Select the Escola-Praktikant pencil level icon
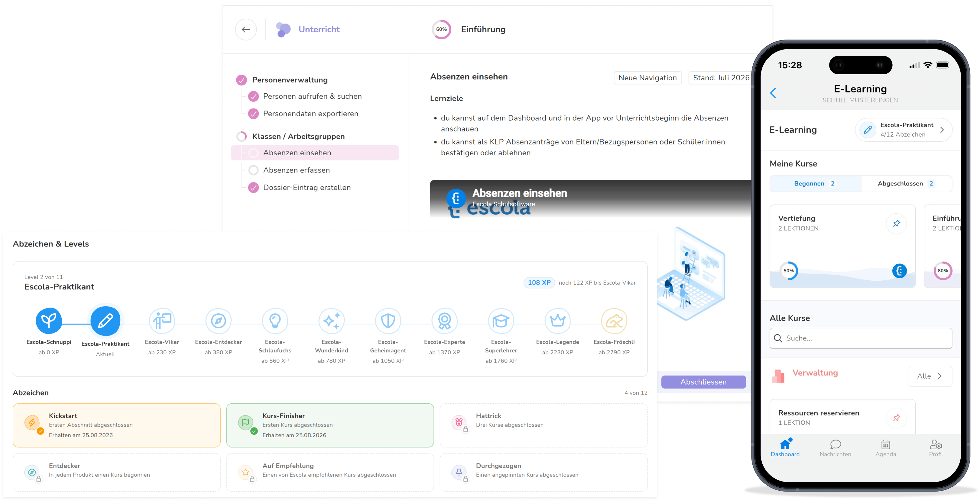980x500 pixels. [105, 321]
